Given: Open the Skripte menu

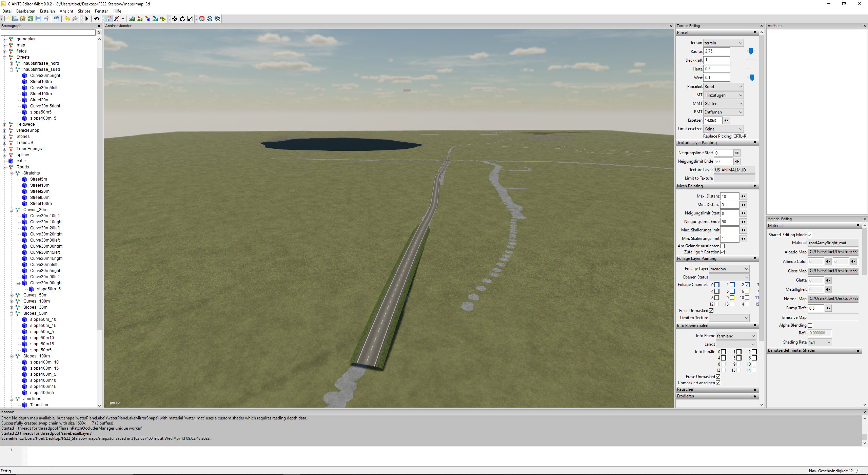Looking at the screenshot, I should 84,11.
